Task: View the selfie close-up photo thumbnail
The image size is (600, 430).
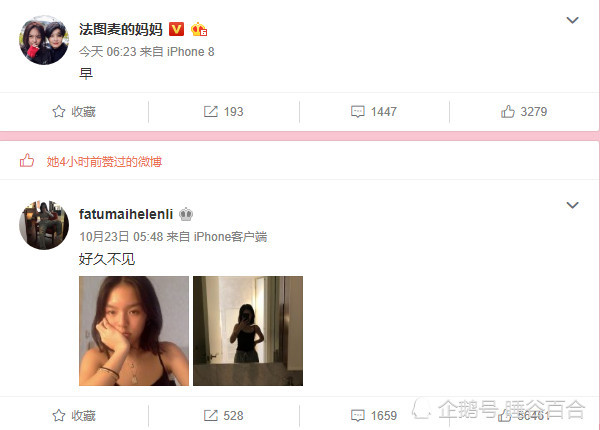Action: click(134, 331)
